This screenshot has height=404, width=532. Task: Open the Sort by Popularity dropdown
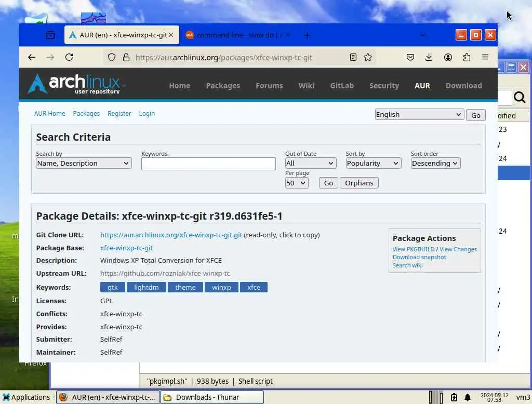coord(373,163)
